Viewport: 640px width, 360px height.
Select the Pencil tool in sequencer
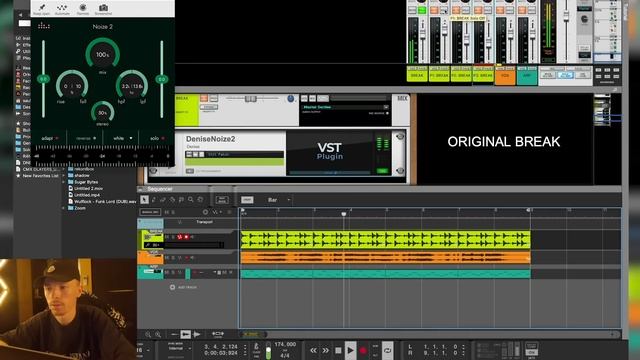tap(154, 200)
